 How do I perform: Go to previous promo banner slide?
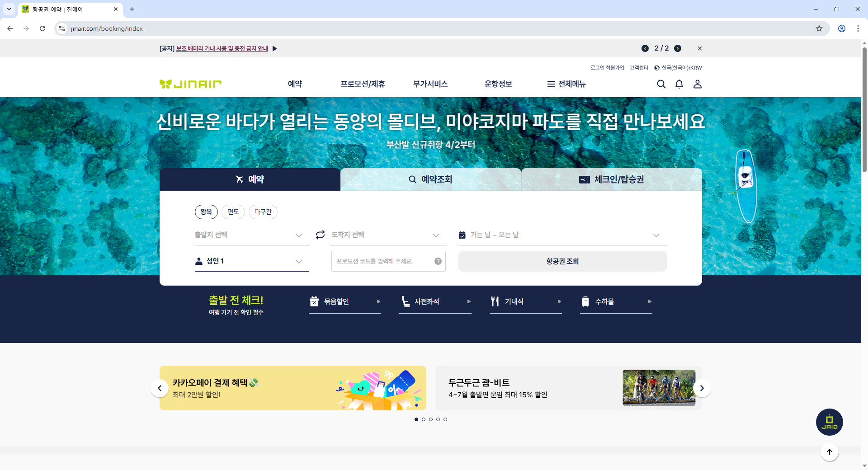(x=160, y=388)
